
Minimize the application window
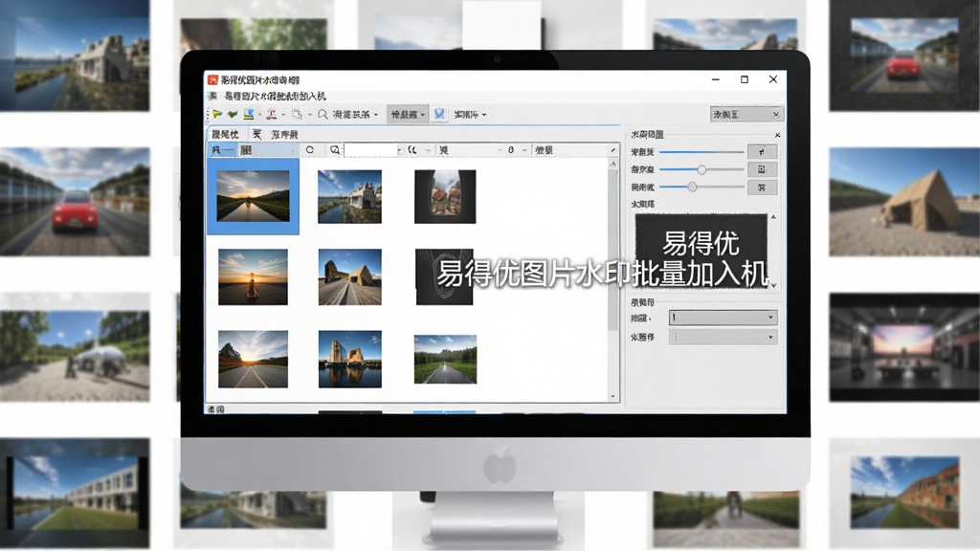[x=716, y=79]
